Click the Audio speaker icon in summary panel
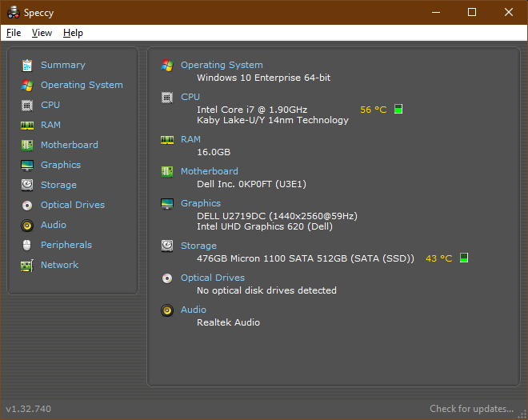528x420 pixels. click(167, 310)
